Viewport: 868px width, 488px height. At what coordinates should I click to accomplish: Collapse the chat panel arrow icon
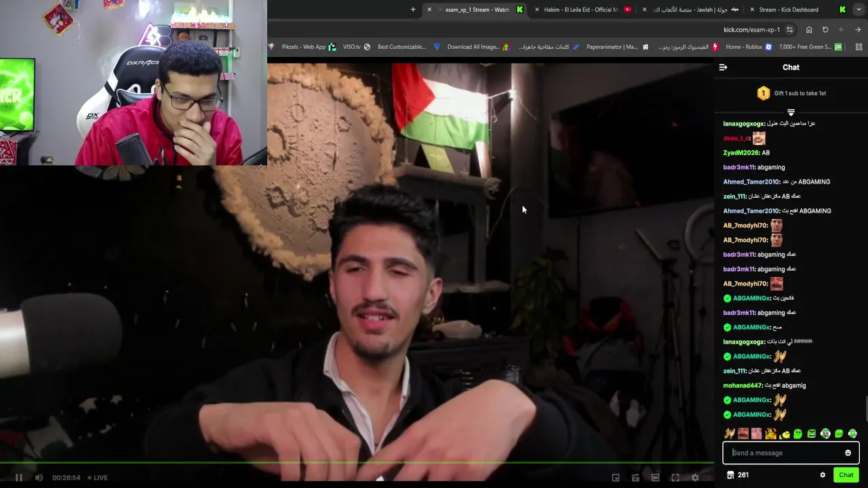pos(723,67)
